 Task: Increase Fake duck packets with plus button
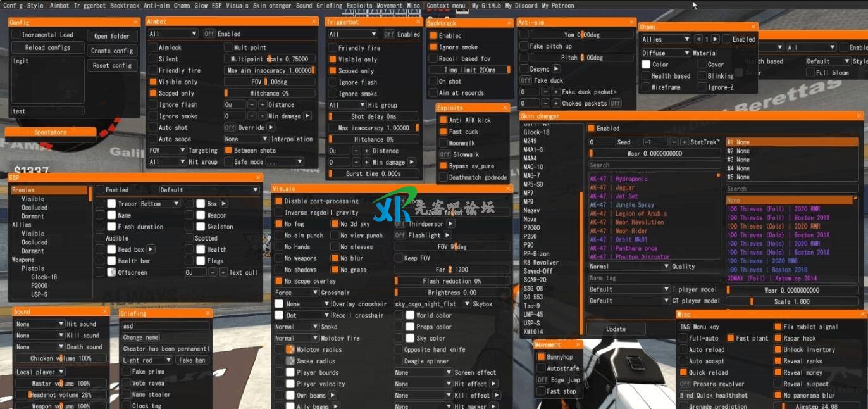point(555,92)
